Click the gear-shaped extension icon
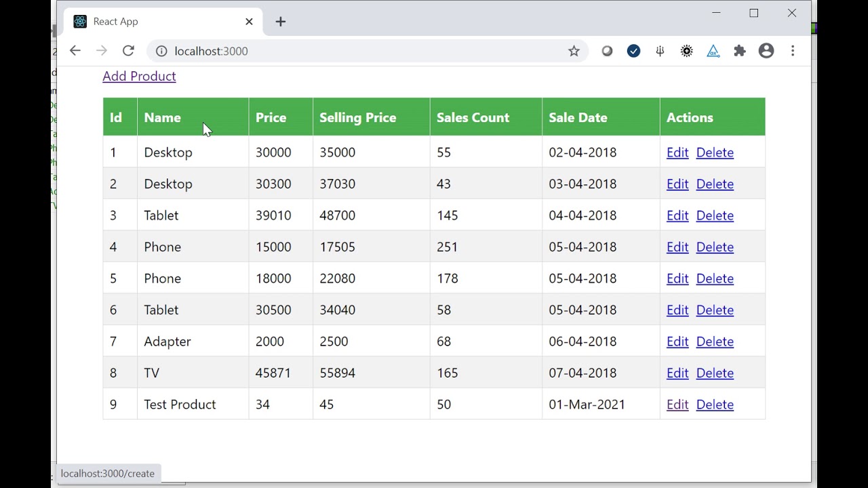 (x=687, y=51)
